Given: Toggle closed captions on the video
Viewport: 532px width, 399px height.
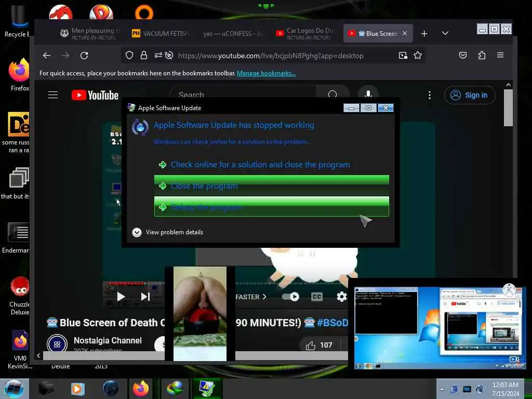Looking at the screenshot, I should point(316,297).
